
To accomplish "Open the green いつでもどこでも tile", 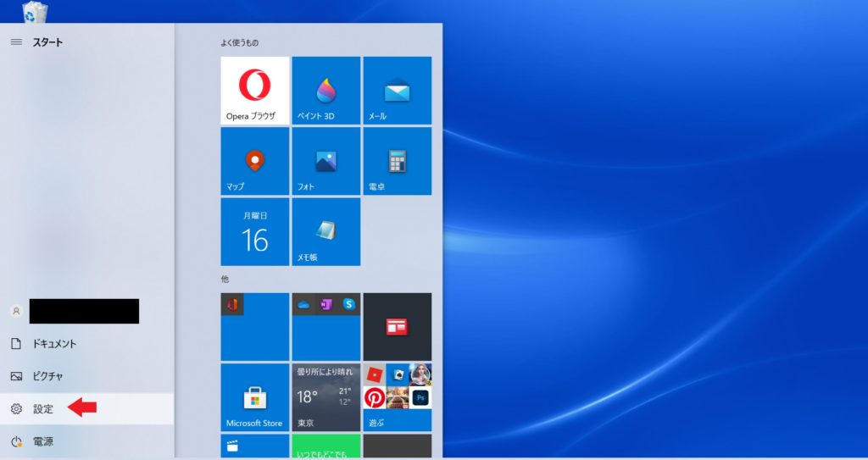I will 326,446.
